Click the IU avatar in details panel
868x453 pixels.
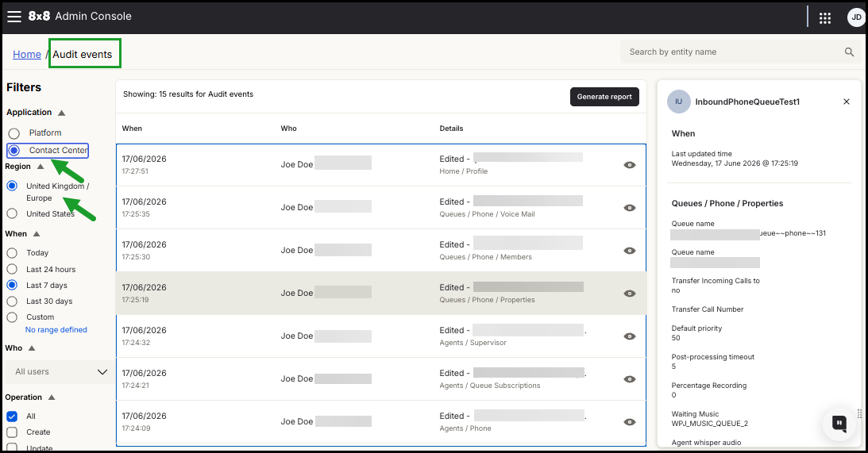(x=679, y=102)
